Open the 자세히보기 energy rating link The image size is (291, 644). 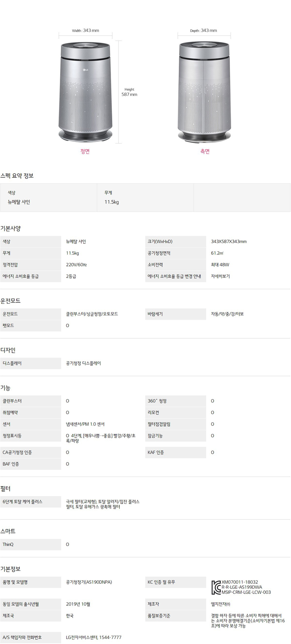(220, 276)
